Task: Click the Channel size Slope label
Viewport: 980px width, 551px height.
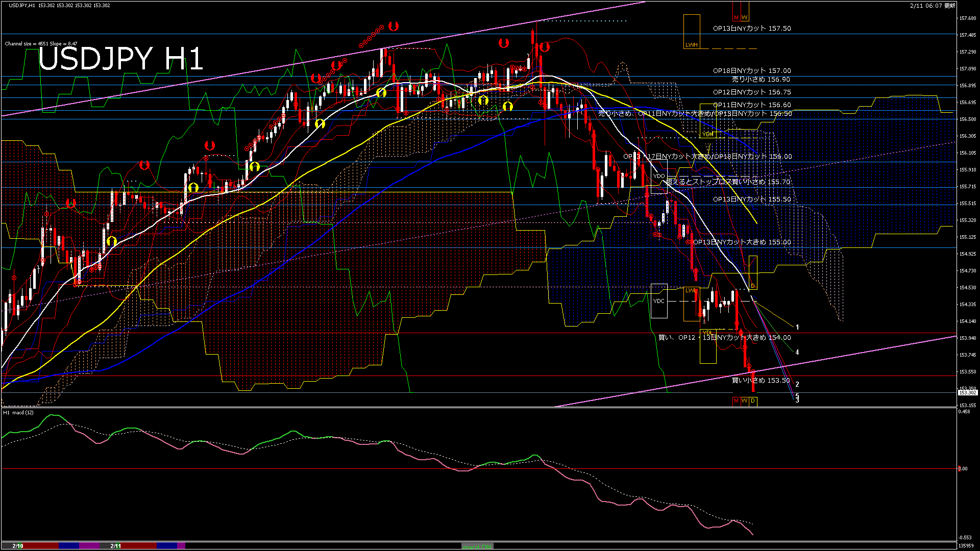Action: (41, 44)
